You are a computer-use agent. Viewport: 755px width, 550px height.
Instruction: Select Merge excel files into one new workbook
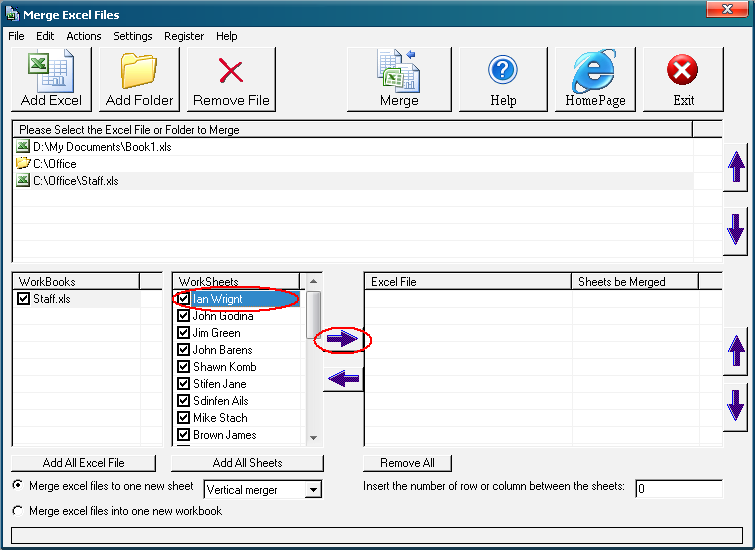coord(18,511)
